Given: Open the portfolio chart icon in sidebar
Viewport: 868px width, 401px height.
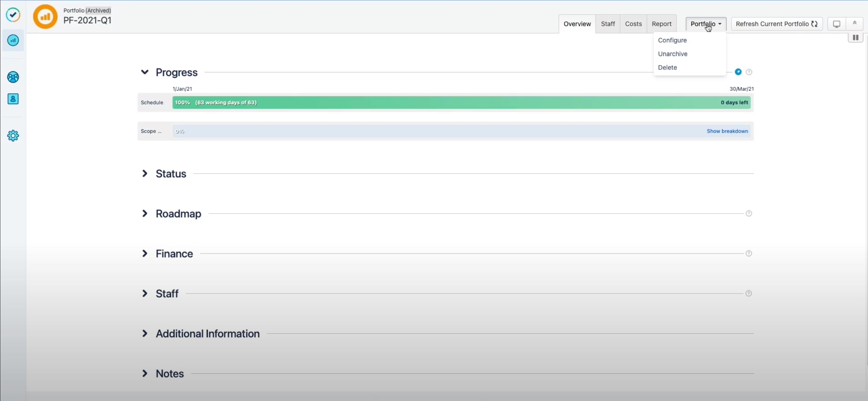Looking at the screenshot, I should (x=13, y=40).
